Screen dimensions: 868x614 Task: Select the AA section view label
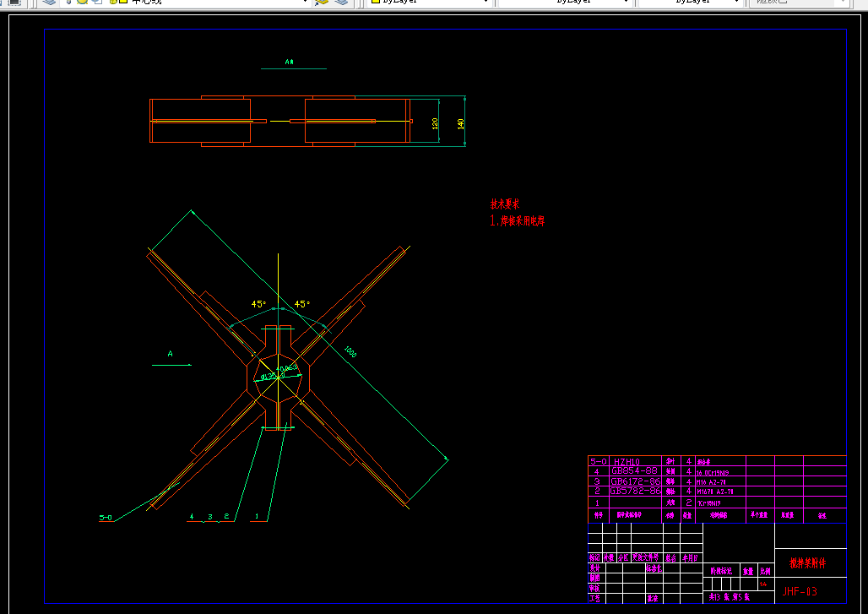[x=289, y=62]
